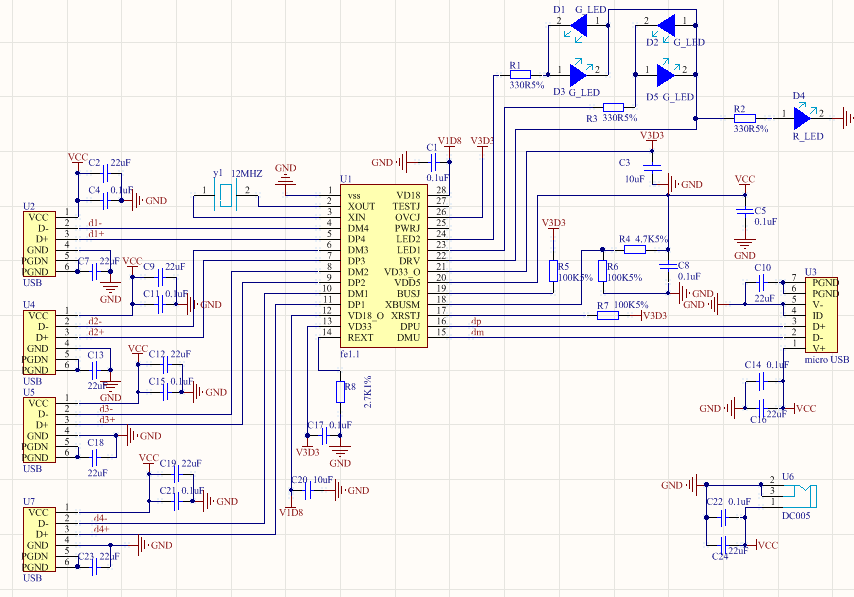Click the XRSTJ pin label on U1
This screenshot has width=854, height=597.
[x=406, y=316]
